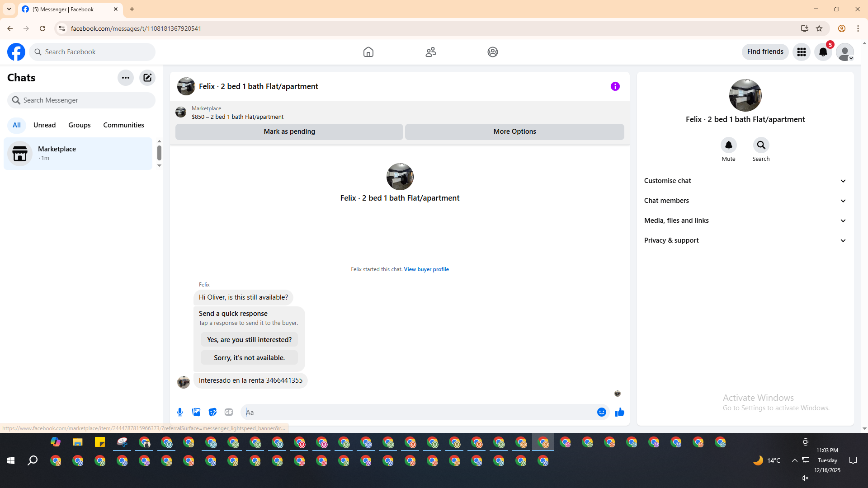Screen dimensions: 868x488
Task: Open Sticky Notes from taskbar
Action: tap(100, 442)
